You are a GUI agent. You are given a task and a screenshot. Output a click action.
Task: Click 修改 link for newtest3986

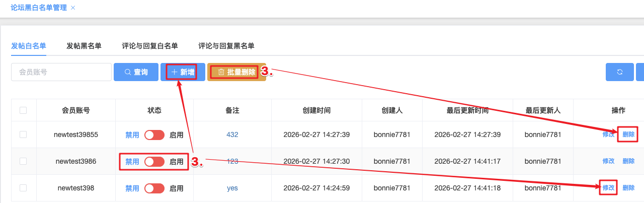pos(608,161)
